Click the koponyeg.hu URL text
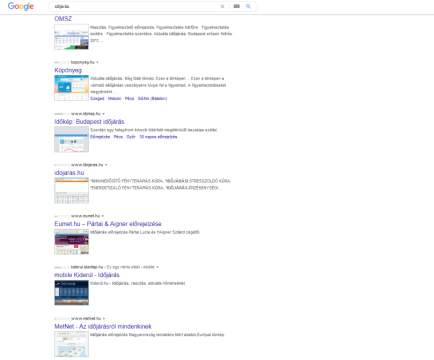This screenshot has height=360, width=434. pyautogui.click(x=82, y=62)
